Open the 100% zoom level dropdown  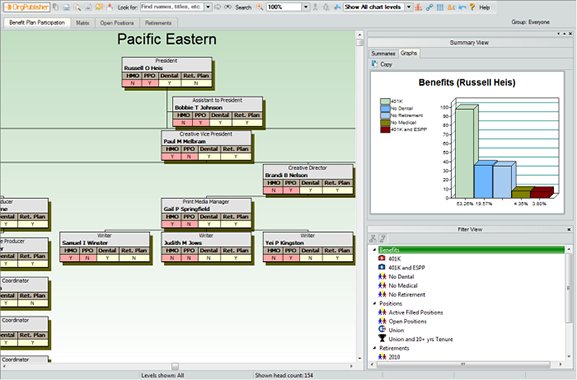[306, 7]
